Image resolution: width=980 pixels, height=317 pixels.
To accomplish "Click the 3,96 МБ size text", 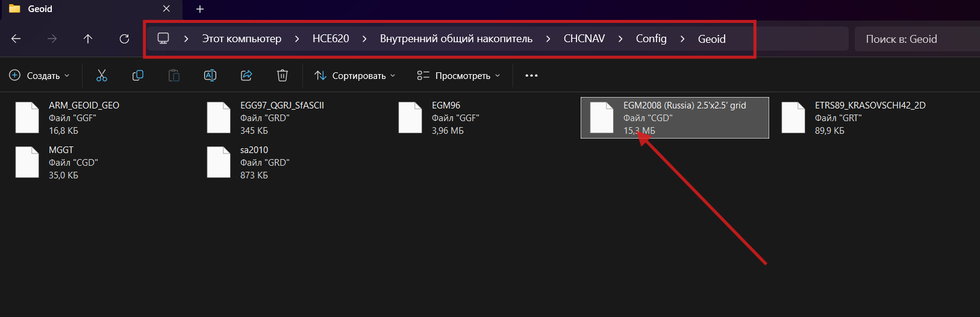I will [x=448, y=130].
